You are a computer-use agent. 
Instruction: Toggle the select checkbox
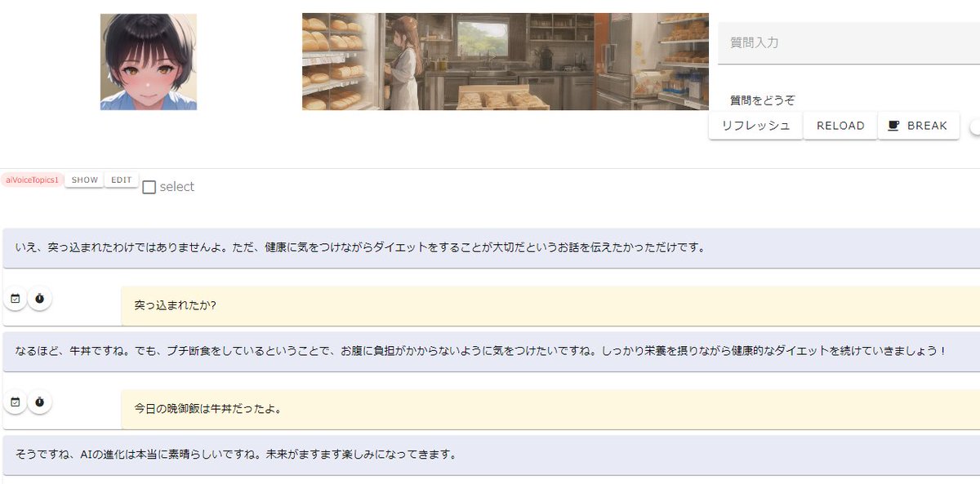tap(149, 187)
